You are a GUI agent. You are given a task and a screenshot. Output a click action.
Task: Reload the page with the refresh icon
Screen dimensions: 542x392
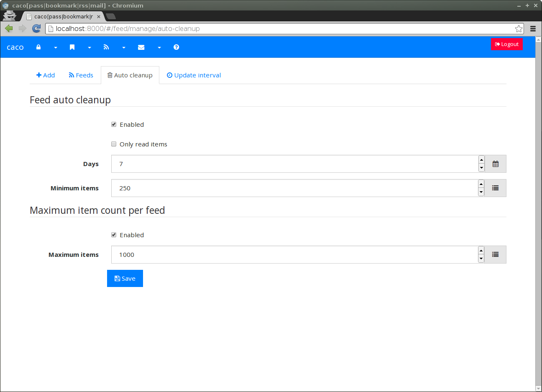coord(36,28)
